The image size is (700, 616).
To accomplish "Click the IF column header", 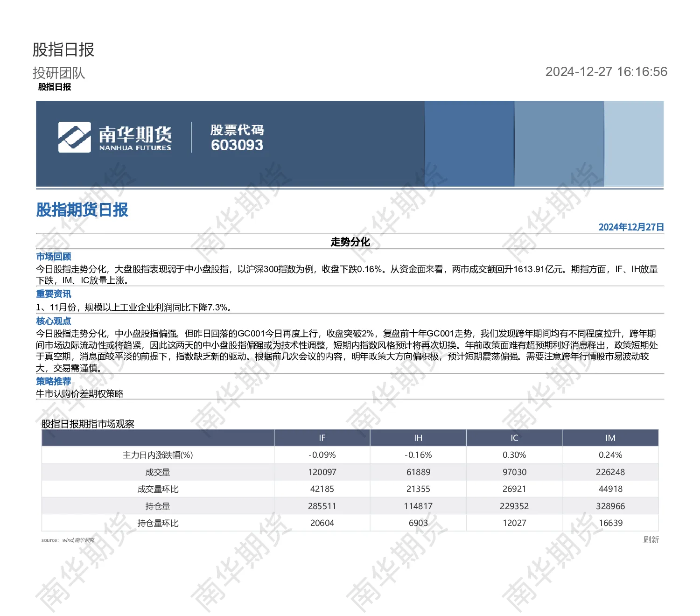I will click(322, 438).
